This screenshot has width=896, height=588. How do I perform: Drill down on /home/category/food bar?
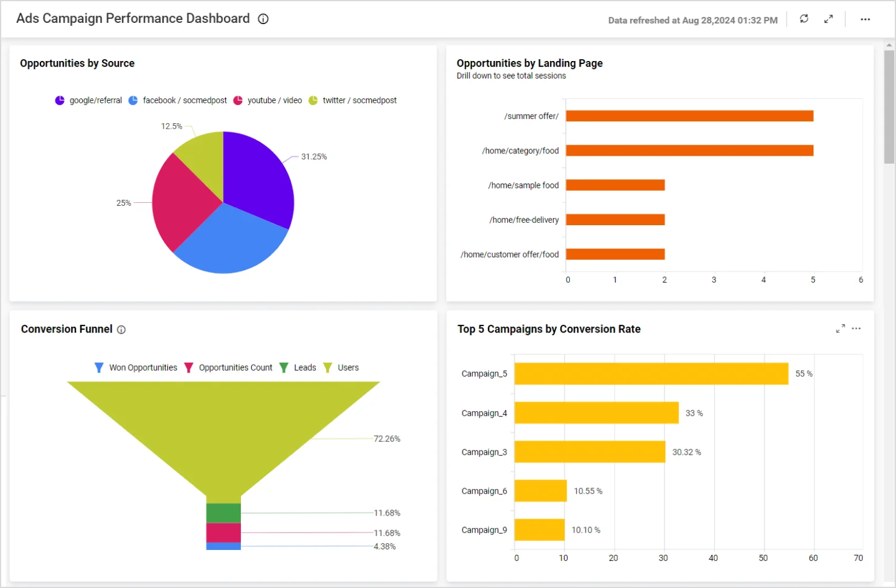689,150
